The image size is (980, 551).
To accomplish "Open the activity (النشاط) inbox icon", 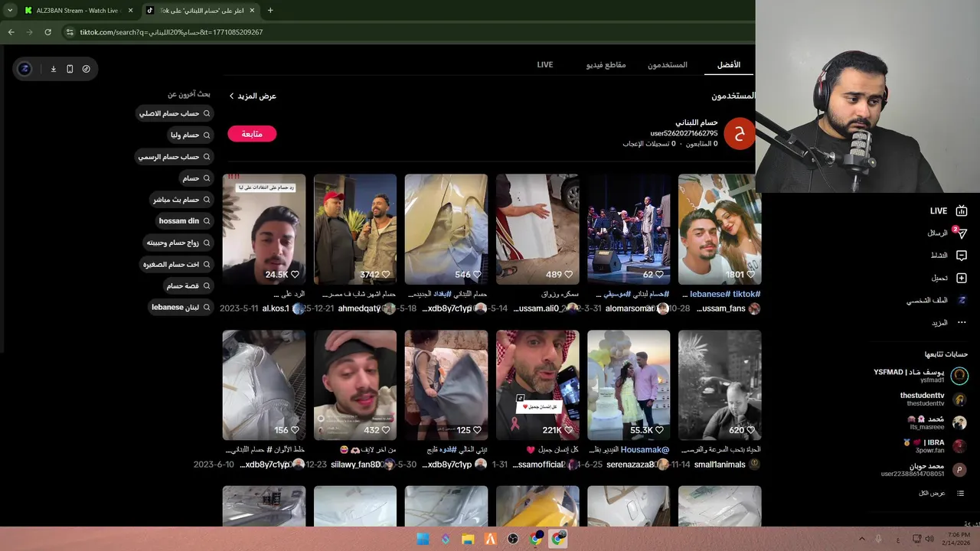I will click(962, 256).
